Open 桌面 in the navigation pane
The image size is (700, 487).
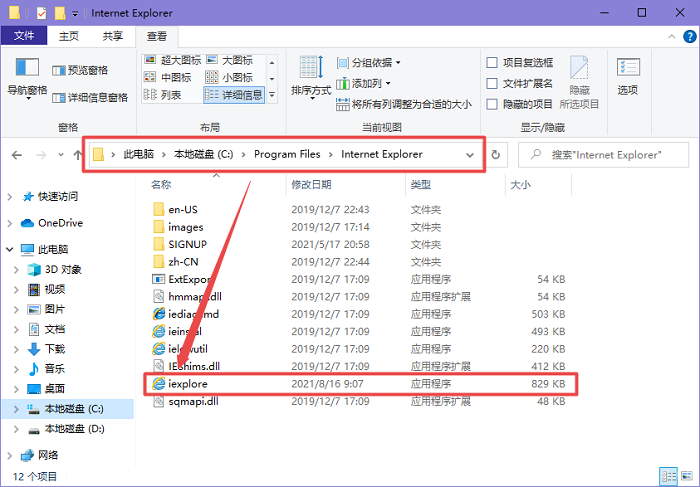[x=55, y=388]
